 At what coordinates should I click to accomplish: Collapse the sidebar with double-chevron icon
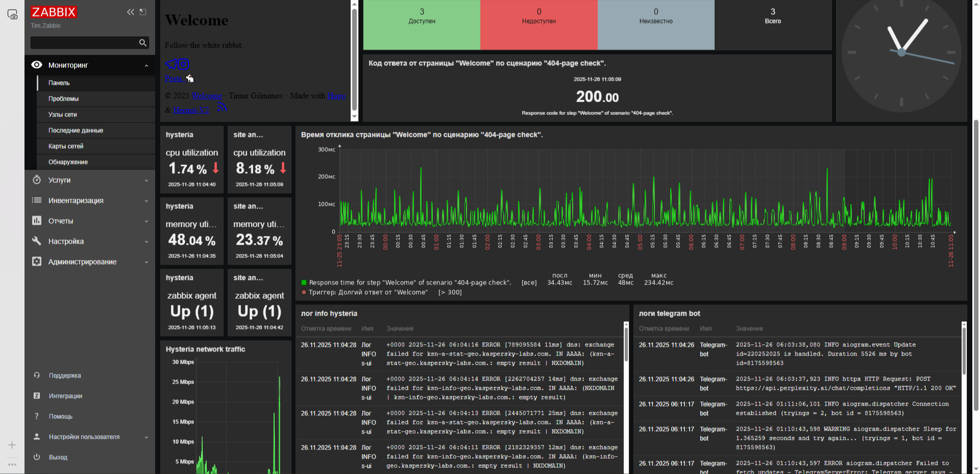pyautogui.click(x=131, y=12)
